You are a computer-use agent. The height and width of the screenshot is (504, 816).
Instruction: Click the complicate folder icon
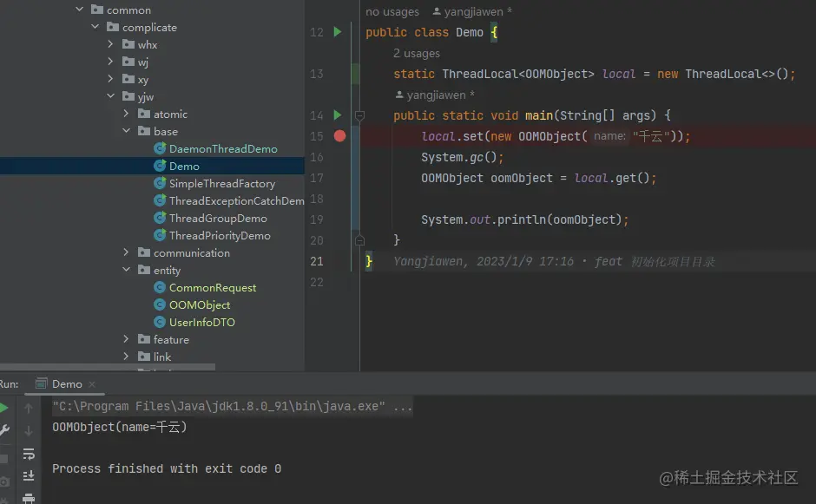point(113,27)
